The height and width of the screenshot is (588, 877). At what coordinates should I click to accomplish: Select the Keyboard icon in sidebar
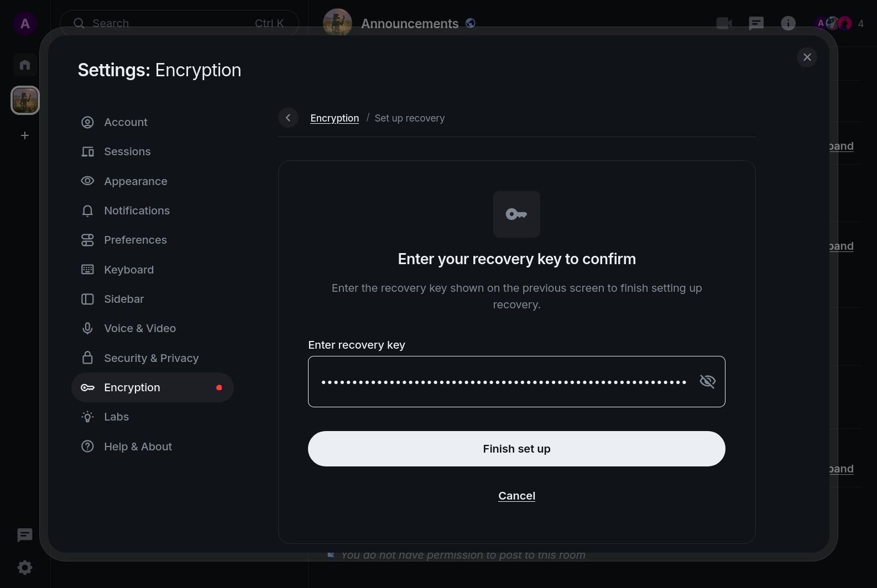tap(87, 270)
